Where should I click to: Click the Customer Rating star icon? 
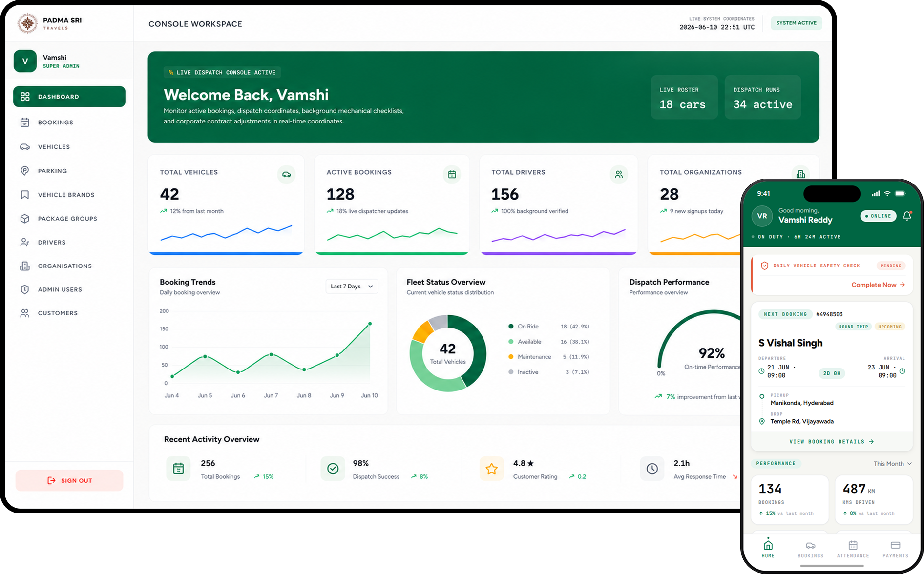491,469
